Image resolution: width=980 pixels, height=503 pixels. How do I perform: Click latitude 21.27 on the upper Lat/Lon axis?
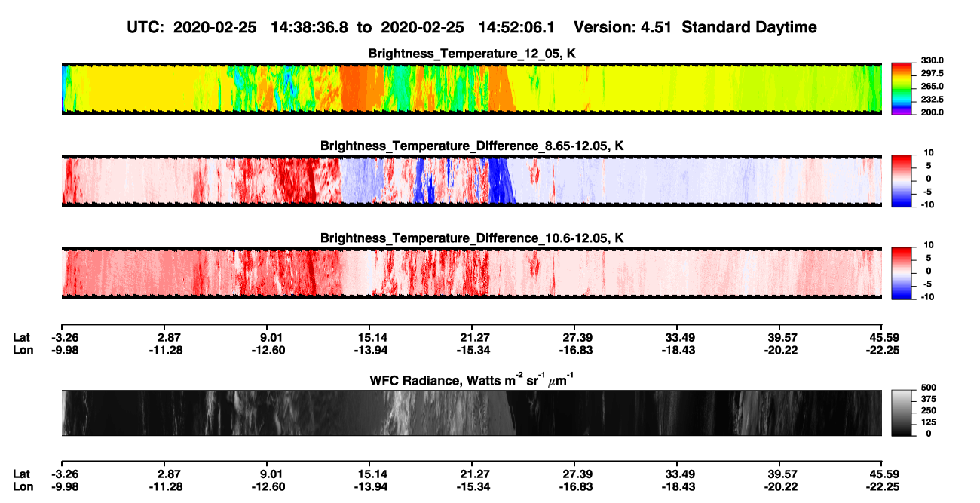point(476,337)
